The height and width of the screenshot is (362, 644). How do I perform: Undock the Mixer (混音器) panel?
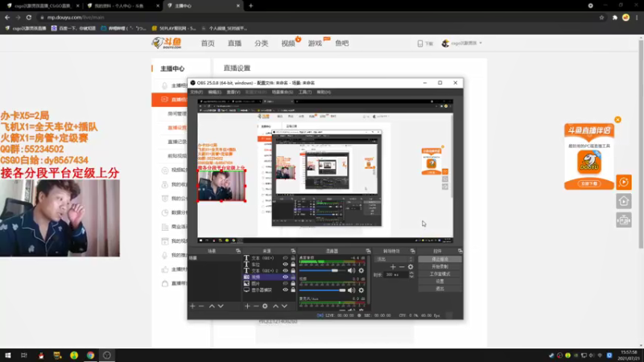tap(368, 251)
